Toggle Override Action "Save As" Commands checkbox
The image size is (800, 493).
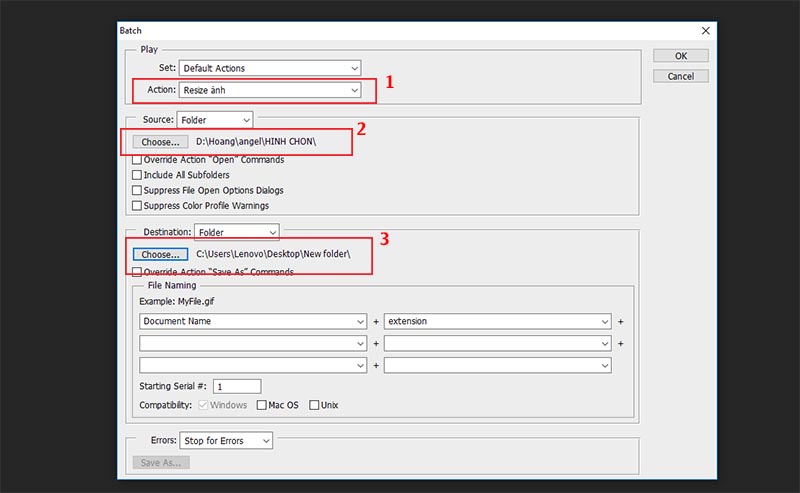pyautogui.click(x=137, y=272)
